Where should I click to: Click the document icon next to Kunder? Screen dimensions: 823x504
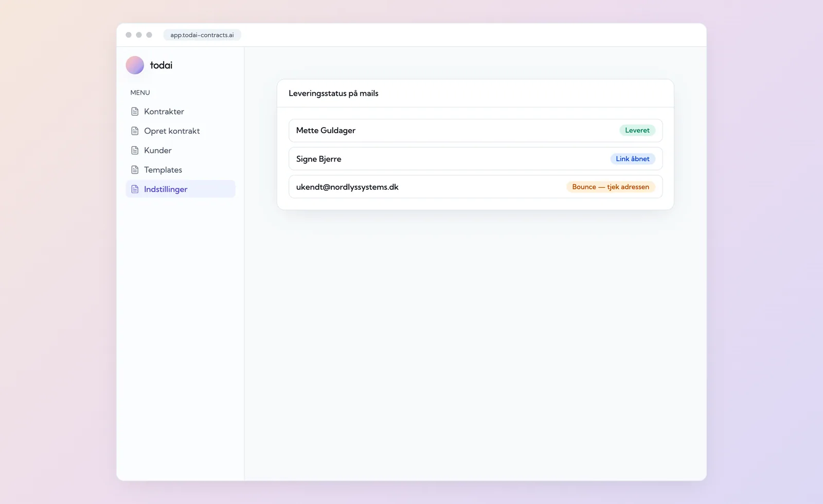tap(135, 151)
